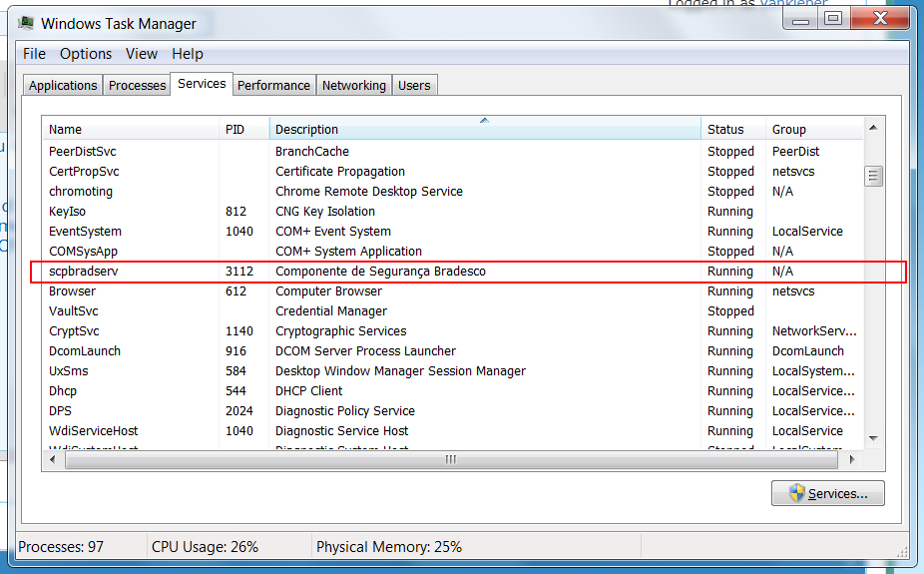This screenshot has height=574, width=924.
Task: Select the EventSystem service row
Action: [x=452, y=232]
